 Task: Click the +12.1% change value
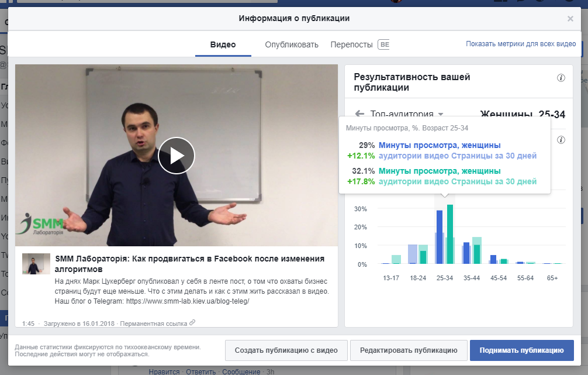(x=361, y=156)
